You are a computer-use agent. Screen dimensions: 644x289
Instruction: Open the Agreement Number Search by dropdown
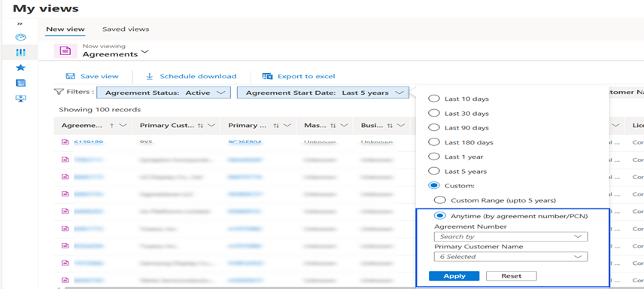coord(511,236)
